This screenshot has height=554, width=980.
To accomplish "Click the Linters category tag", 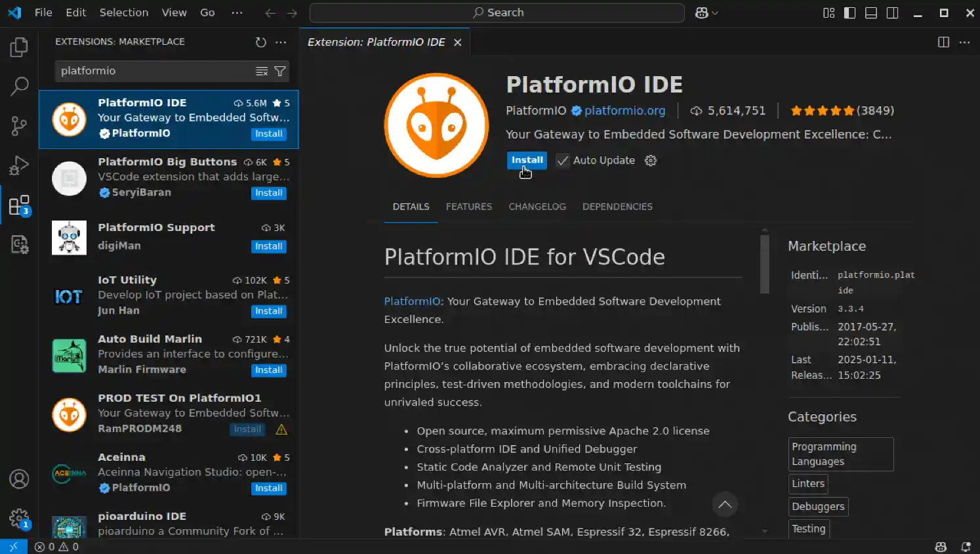I will 808,484.
